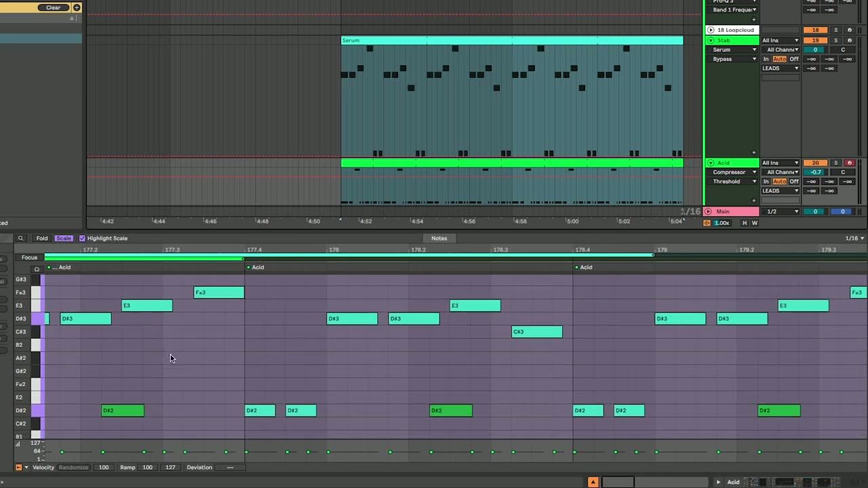Open All Ins input dropdown on Stab
This screenshot has height=488, width=868.
click(x=781, y=40)
